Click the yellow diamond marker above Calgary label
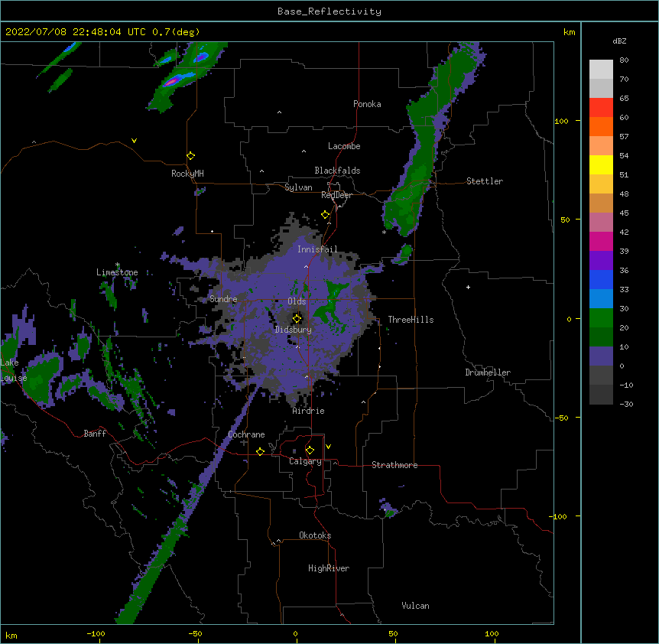Image resolution: width=659 pixels, height=644 pixels. [x=310, y=450]
